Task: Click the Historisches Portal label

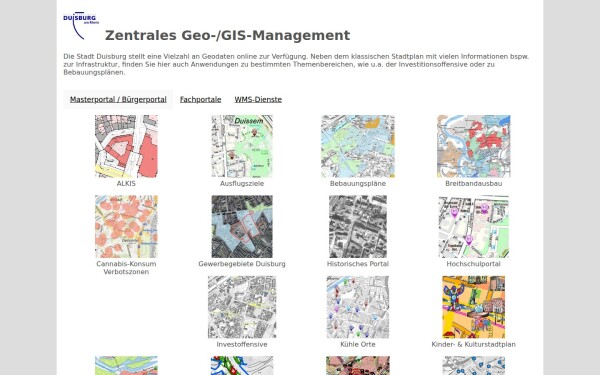Action: pos(358,264)
